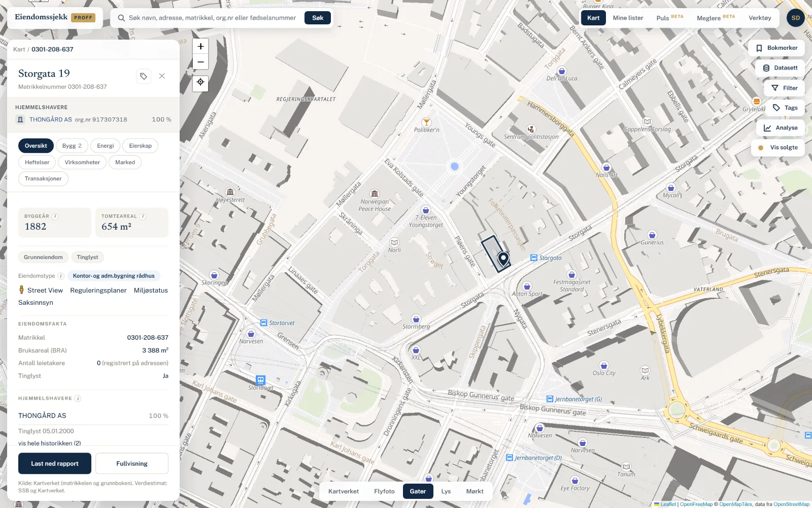
Task: Open the Mine lister tab
Action: 628,18
